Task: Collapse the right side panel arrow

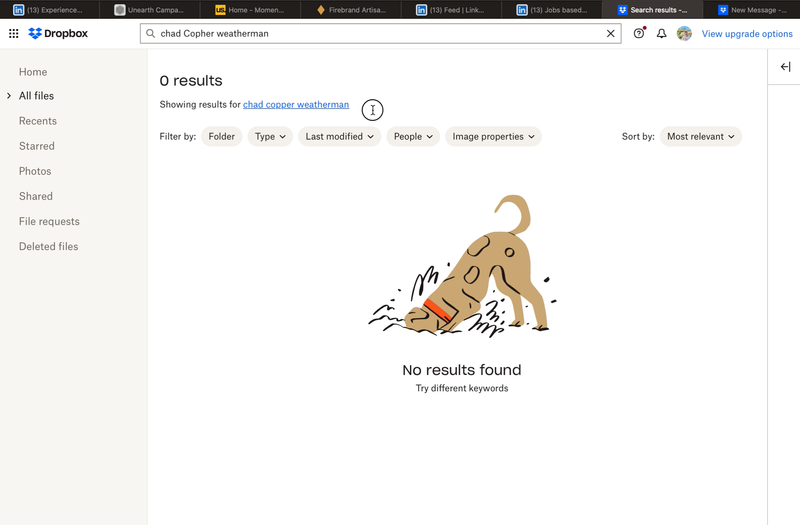Action: pyautogui.click(x=785, y=67)
